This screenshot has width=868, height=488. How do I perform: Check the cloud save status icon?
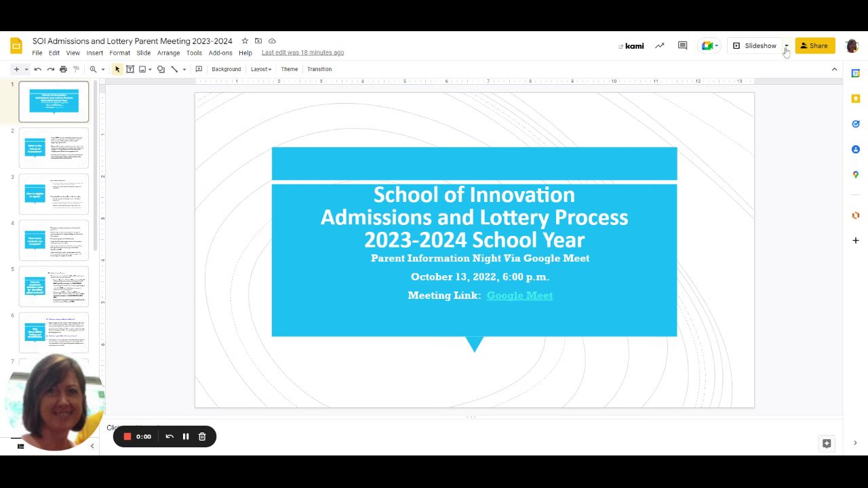click(x=272, y=41)
